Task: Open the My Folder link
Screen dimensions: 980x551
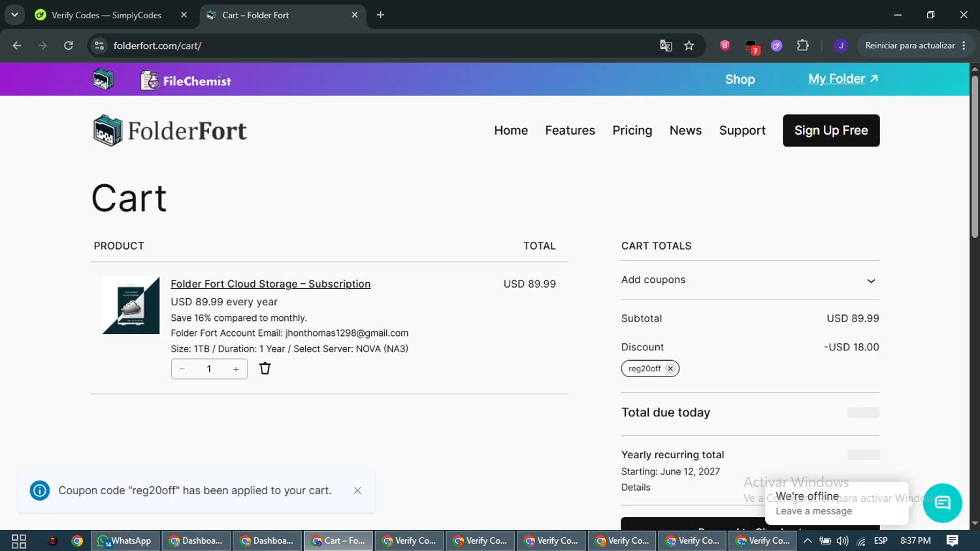Action: pyautogui.click(x=843, y=79)
